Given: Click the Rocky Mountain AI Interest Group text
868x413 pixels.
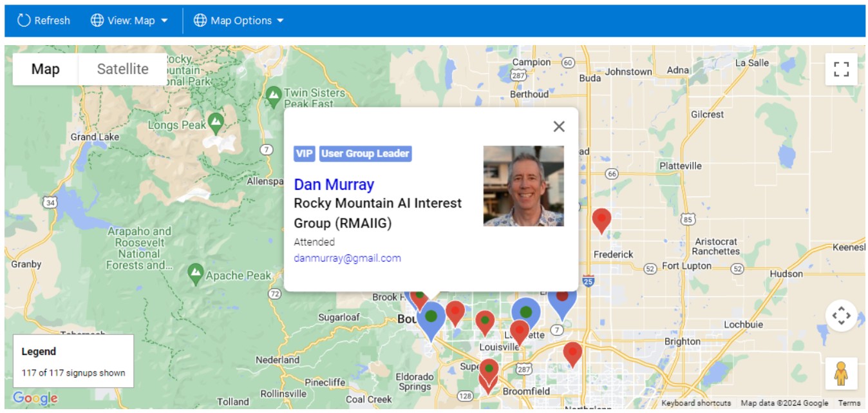Looking at the screenshot, I should 377,213.
